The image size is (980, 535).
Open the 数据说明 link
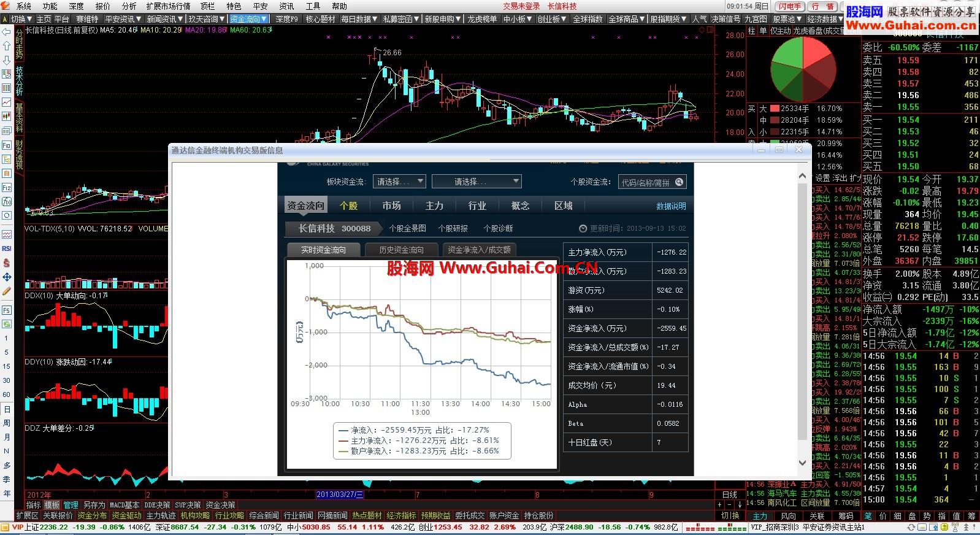coord(671,206)
